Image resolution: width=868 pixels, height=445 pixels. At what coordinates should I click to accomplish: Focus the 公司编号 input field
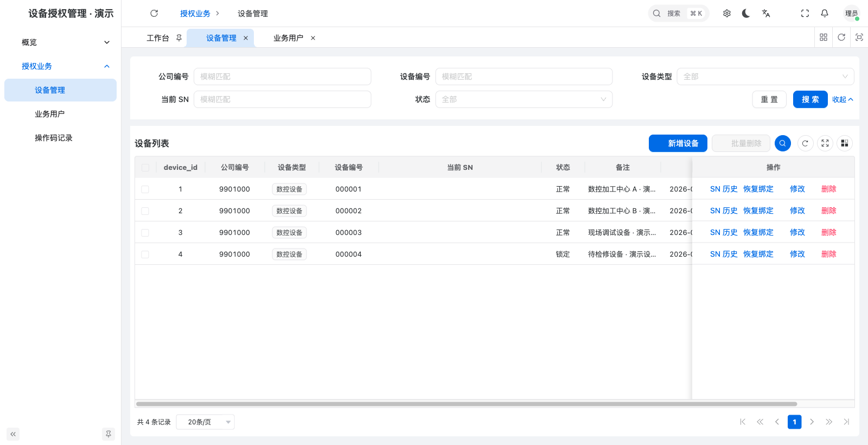coord(282,77)
